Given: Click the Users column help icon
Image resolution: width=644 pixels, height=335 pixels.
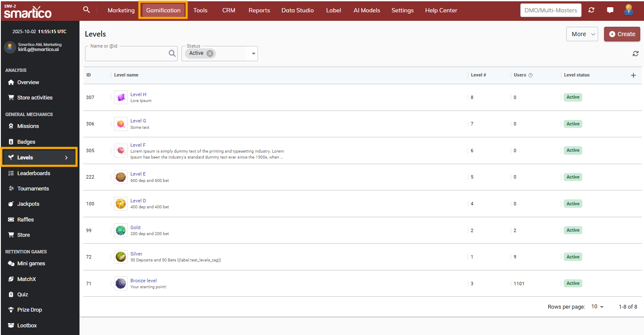Looking at the screenshot, I should [531, 75].
